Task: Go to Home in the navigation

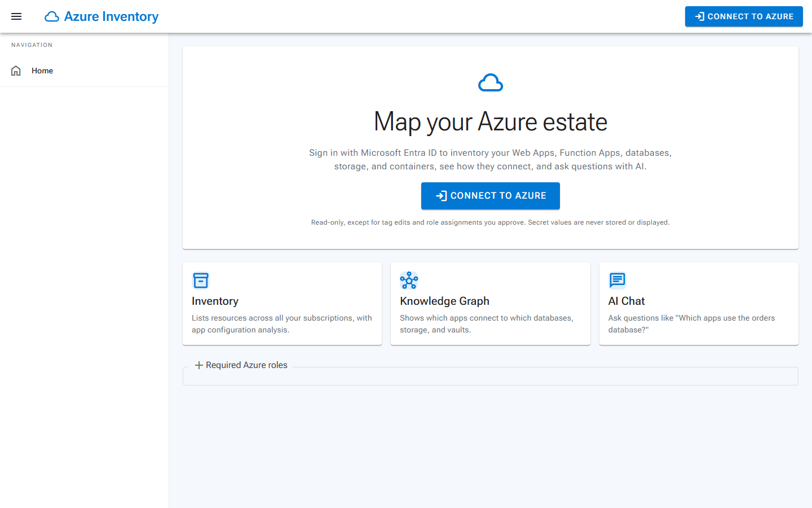Action: point(85,71)
